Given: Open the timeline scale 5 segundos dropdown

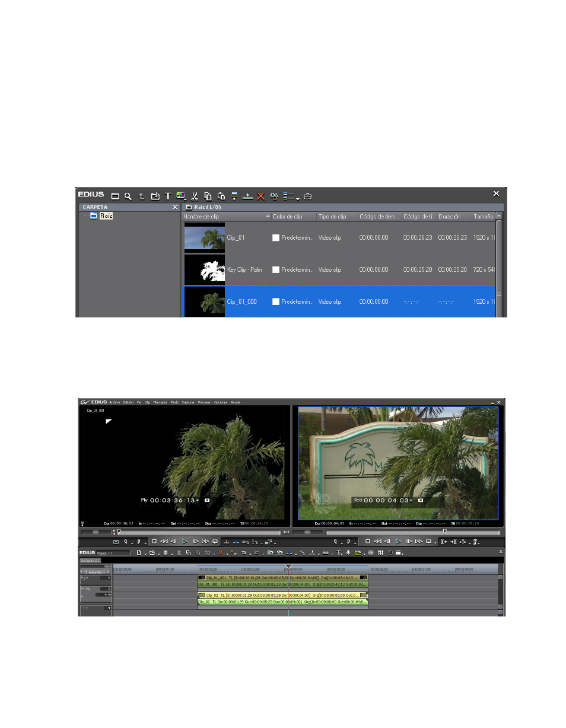Looking at the screenshot, I should pos(96,572).
